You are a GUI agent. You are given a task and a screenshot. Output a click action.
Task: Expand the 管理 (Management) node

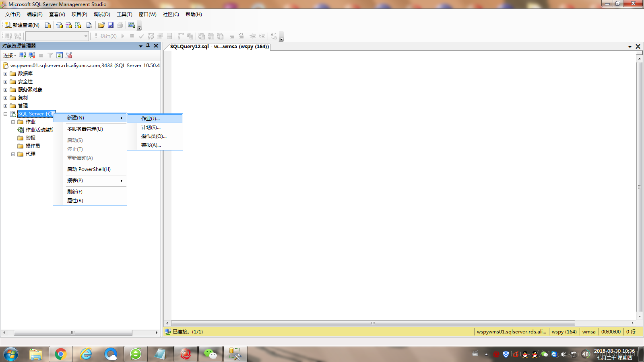5,106
